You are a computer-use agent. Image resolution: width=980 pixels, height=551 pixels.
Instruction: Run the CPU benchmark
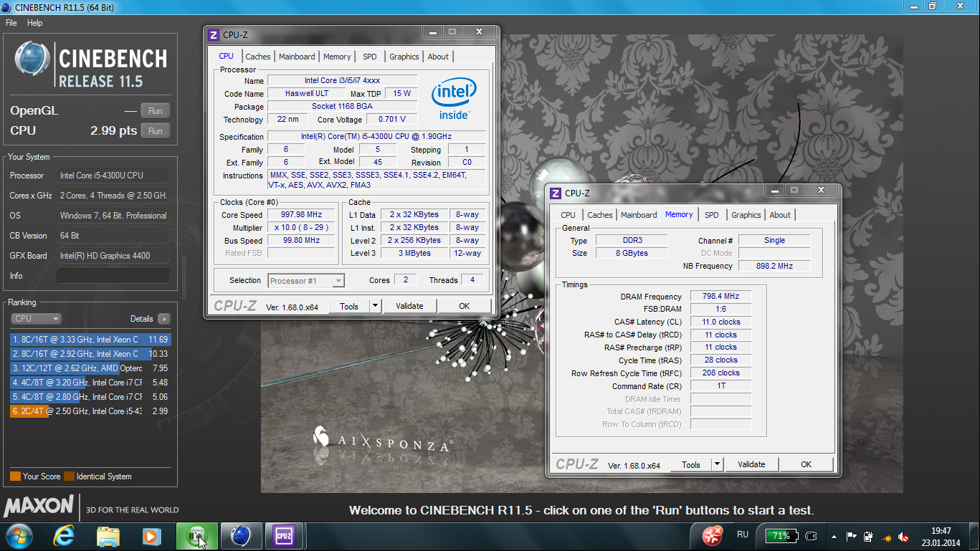156,130
